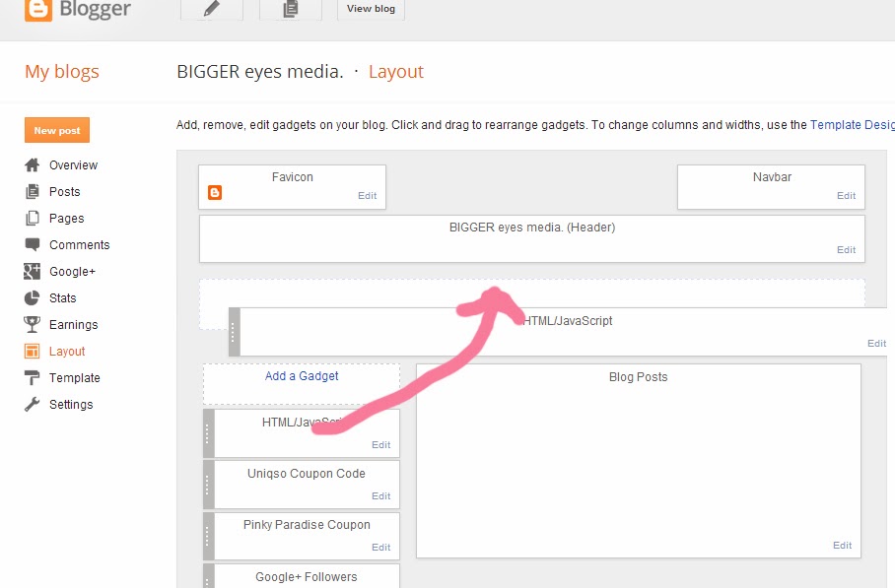Click the Template paint-roller icon

[x=33, y=377]
